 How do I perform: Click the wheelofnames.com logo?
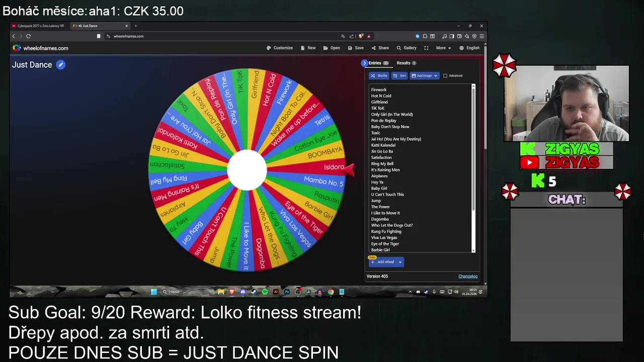40,48
